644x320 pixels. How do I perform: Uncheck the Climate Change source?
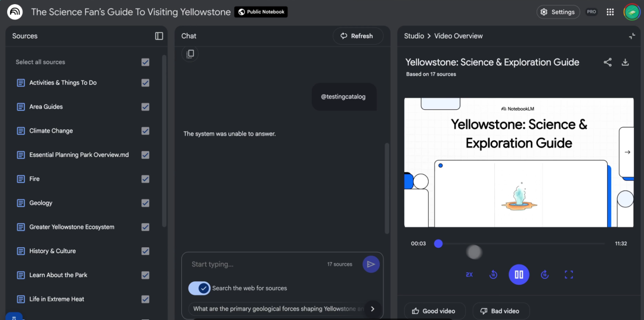click(145, 131)
